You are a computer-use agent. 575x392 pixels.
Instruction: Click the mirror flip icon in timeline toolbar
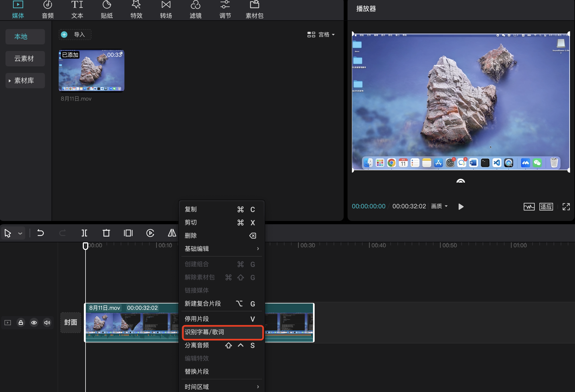172,233
